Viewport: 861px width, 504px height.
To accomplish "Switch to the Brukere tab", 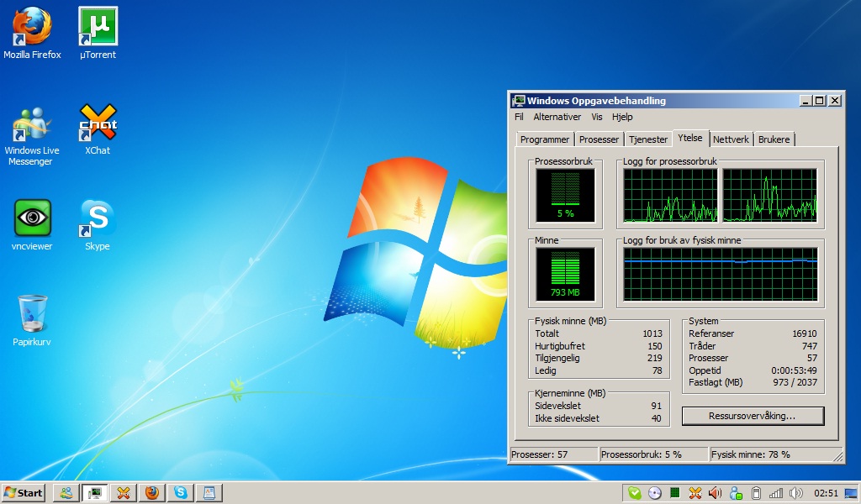I will pyautogui.click(x=774, y=139).
